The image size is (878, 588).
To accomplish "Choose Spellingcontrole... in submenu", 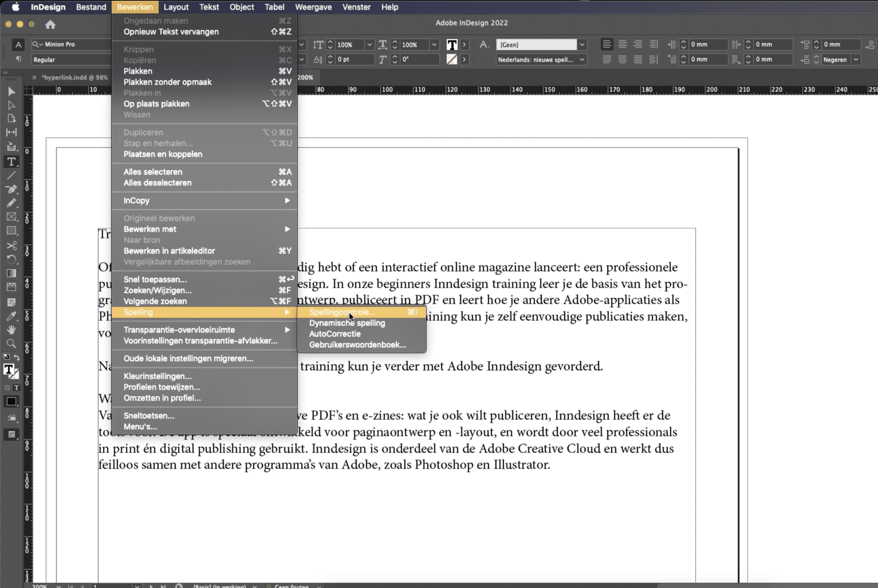I will [x=361, y=312].
